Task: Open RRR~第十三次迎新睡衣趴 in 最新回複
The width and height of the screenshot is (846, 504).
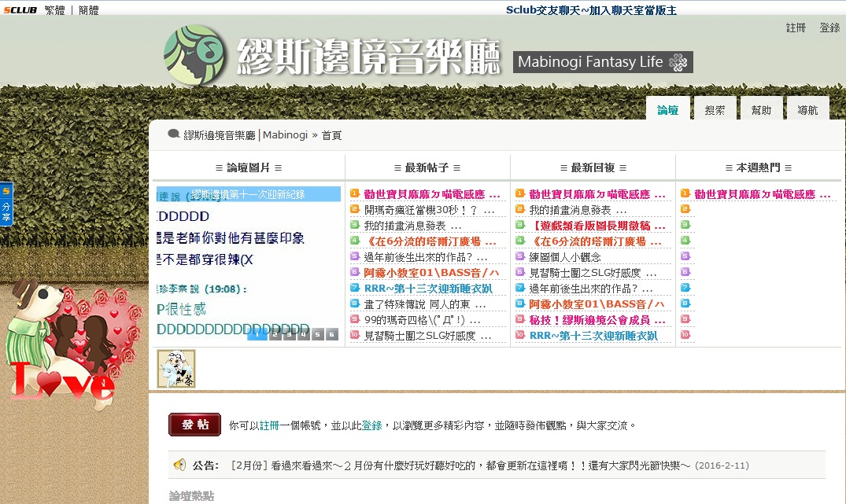Action: point(593,336)
